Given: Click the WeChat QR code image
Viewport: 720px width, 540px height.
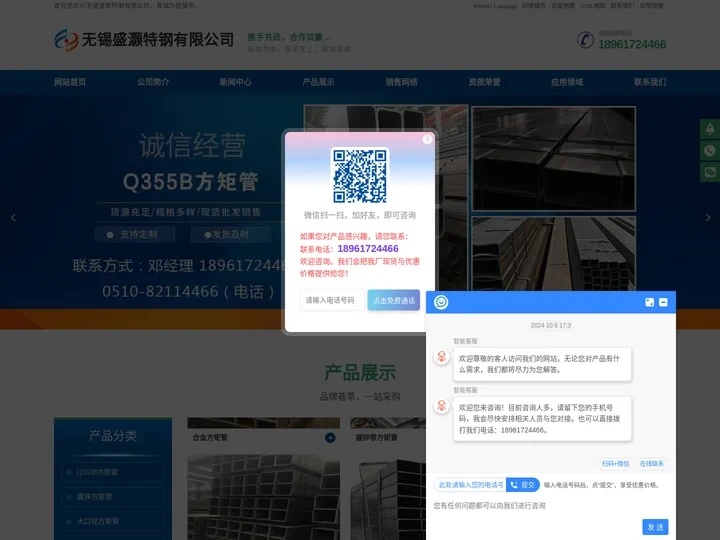Looking at the screenshot, I should pyautogui.click(x=360, y=175).
